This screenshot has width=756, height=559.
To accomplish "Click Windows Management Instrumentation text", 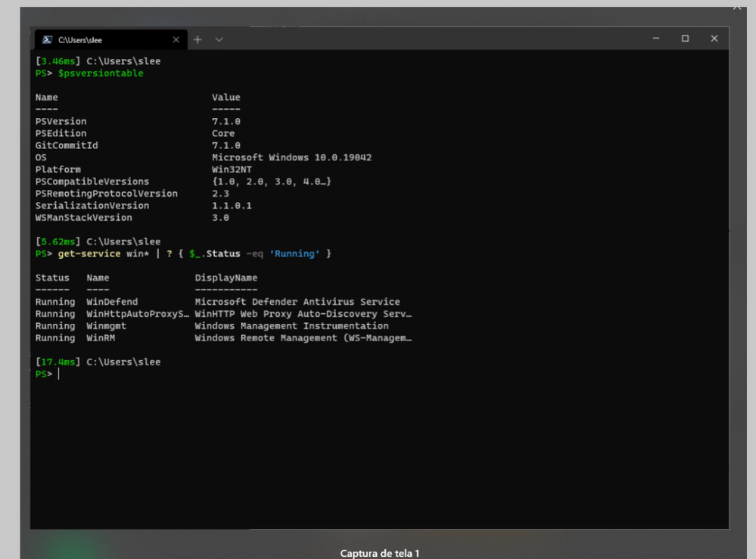I will pos(291,326).
